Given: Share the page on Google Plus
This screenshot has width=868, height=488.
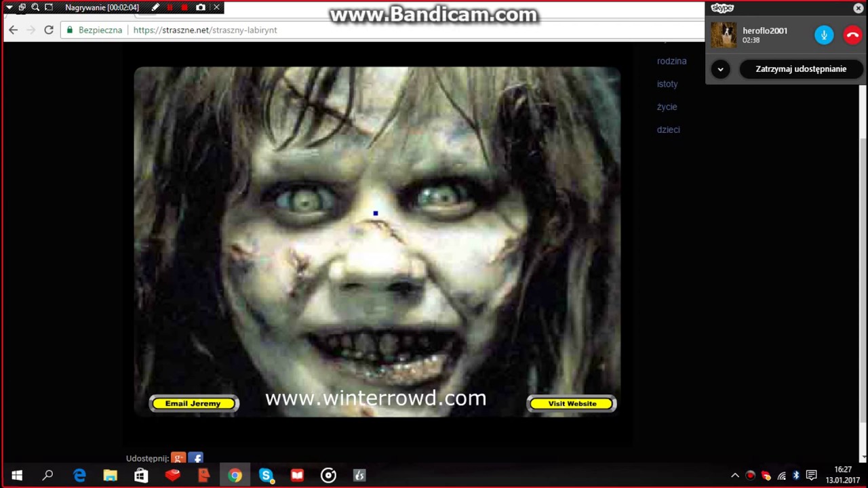Looking at the screenshot, I should [178, 458].
